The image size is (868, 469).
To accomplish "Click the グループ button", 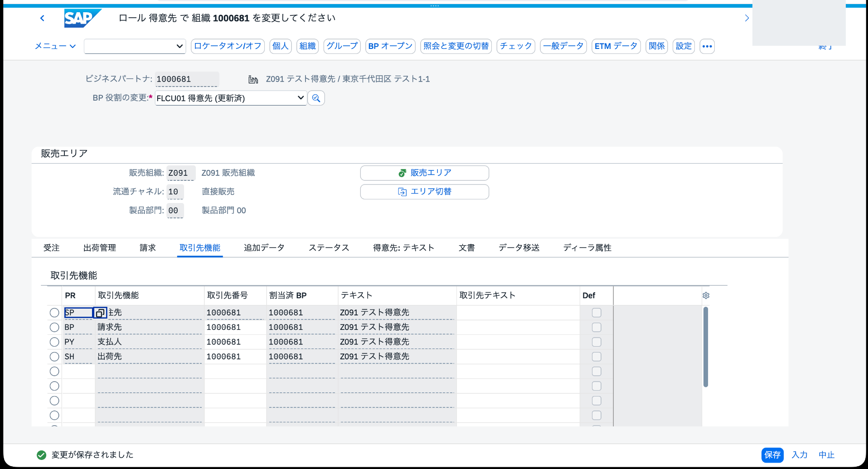I will click(x=342, y=46).
